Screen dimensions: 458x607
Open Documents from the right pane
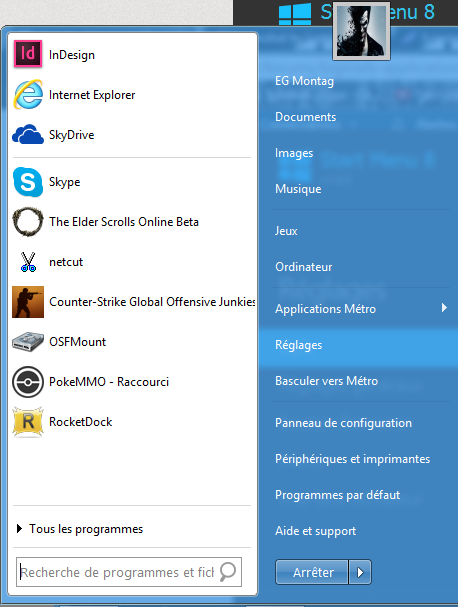tap(305, 117)
